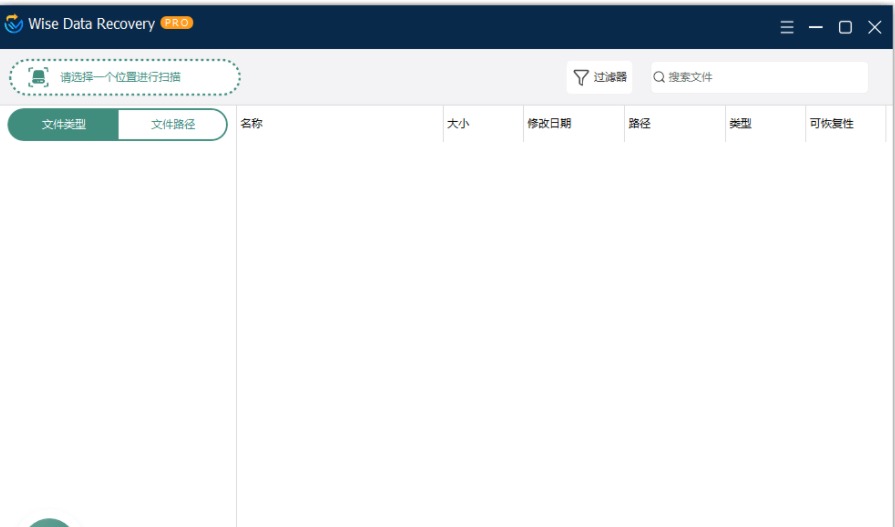
Task: Open the hamburger menu in title bar
Action: 787,27
